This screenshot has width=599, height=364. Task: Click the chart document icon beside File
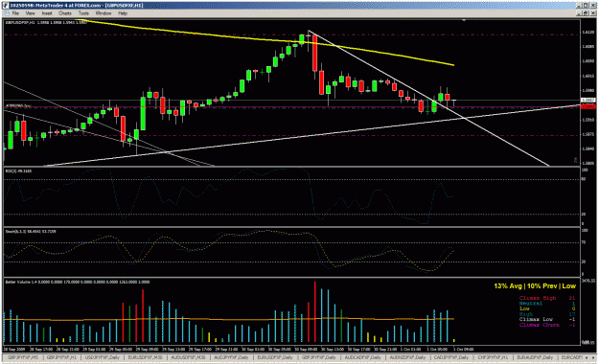click(x=6, y=13)
